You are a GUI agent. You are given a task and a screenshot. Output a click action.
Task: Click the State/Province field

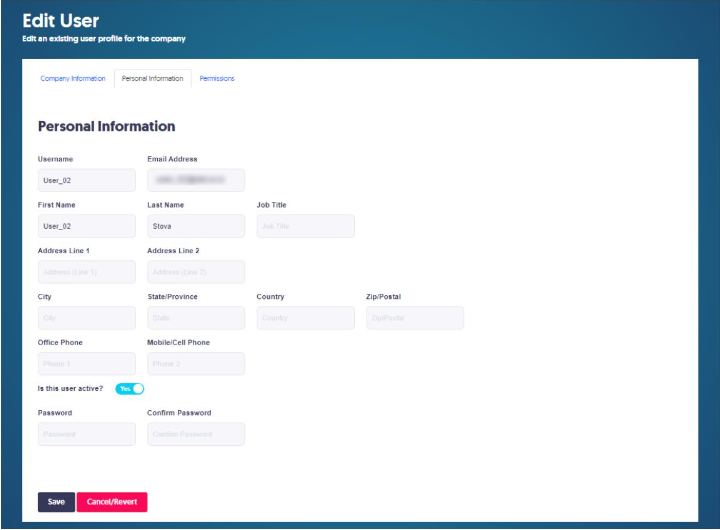pyautogui.click(x=196, y=318)
